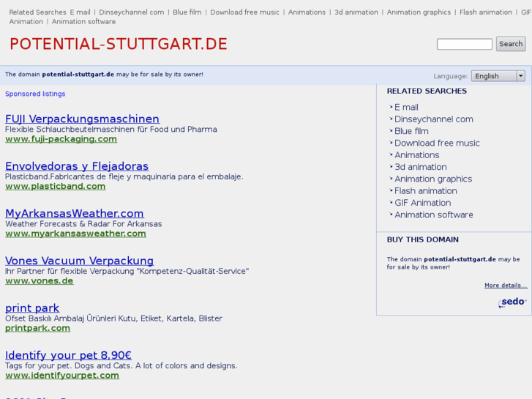Click Download free music in top bar
Image resolution: width=532 pixels, height=399 pixels.
[x=244, y=12]
